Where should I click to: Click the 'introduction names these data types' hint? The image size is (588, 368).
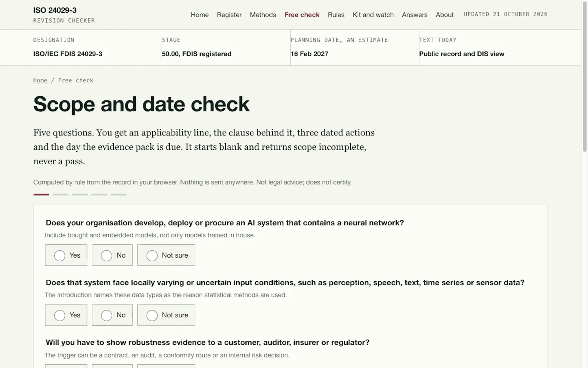pos(166,295)
